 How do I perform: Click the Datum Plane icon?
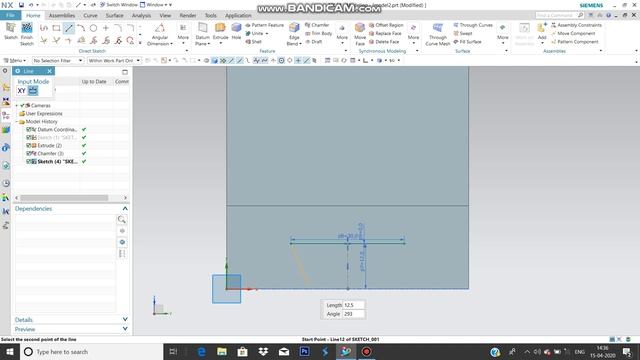[202, 28]
